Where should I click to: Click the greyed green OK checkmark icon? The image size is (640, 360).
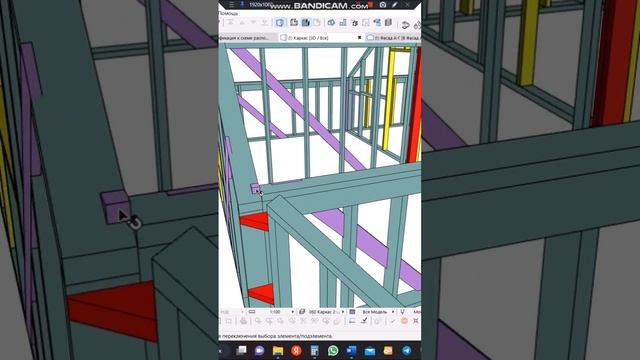[392, 321]
